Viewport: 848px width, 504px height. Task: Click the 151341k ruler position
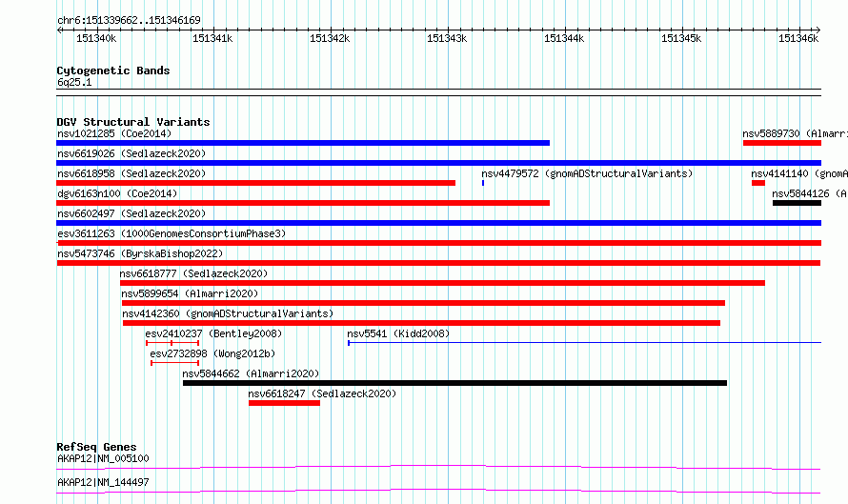[x=212, y=38]
